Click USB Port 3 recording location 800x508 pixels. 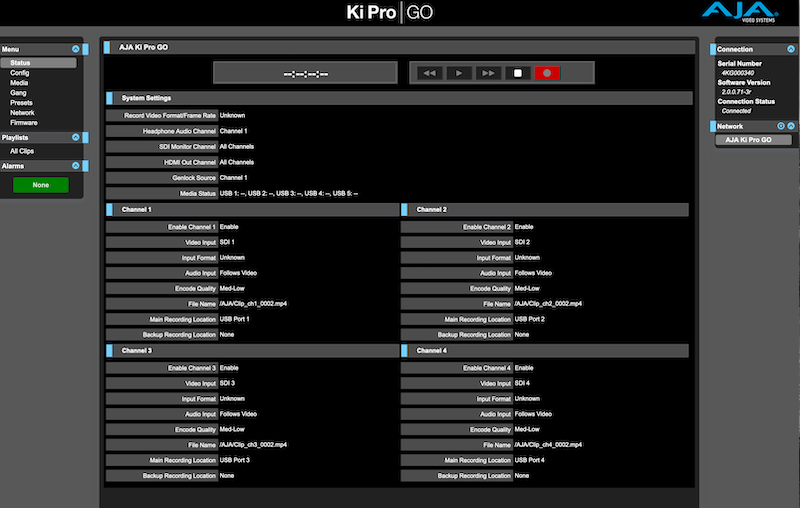[235, 460]
